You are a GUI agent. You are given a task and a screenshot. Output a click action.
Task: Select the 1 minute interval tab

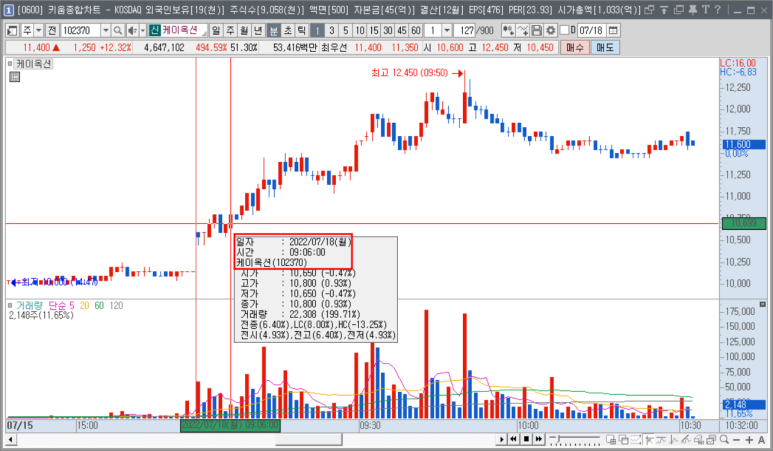[x=317, y=31]
